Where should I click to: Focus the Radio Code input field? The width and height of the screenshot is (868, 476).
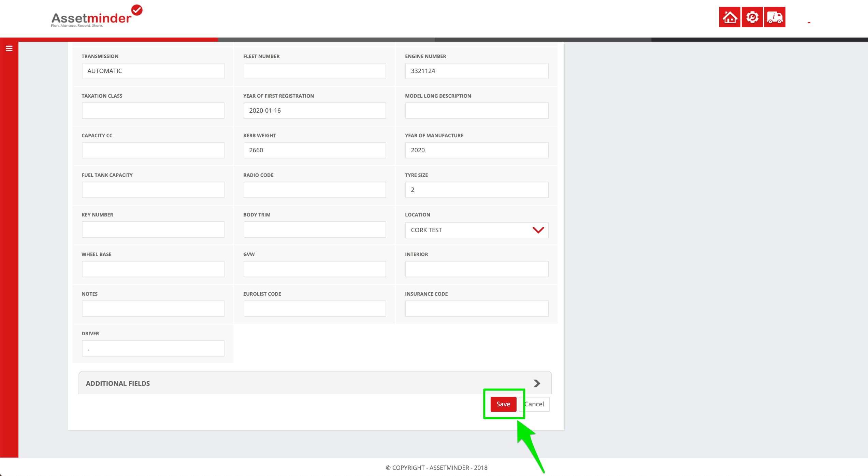point(315,190)
